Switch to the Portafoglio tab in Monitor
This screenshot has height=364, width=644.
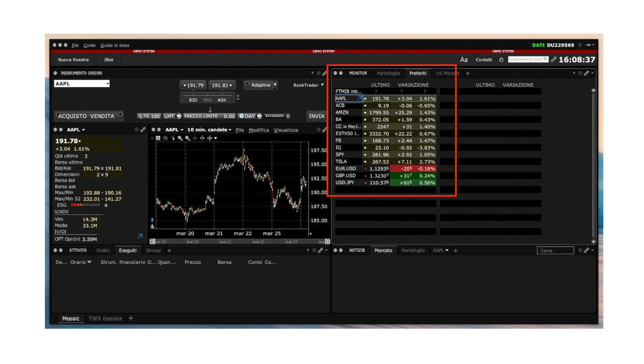pyautogui.click(x=388, y=73)
